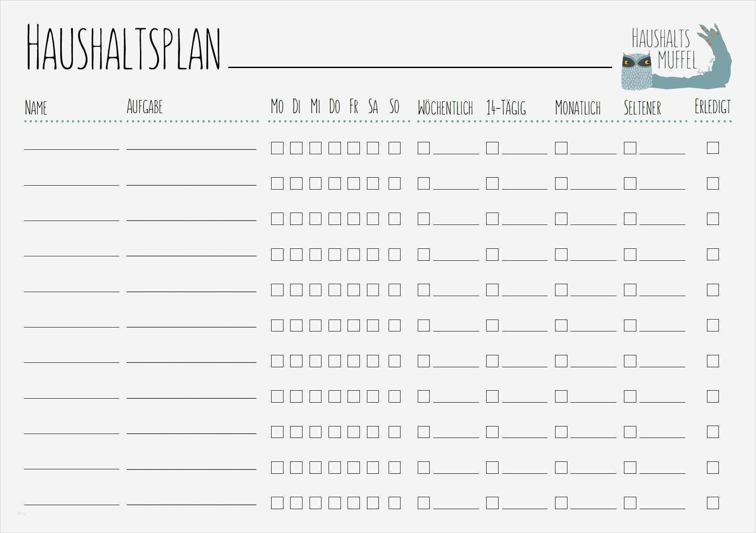Screen dimensions: 756x533
Task: Select the Seltener checkbox in the last row
Action: click(x=630, y=503)
